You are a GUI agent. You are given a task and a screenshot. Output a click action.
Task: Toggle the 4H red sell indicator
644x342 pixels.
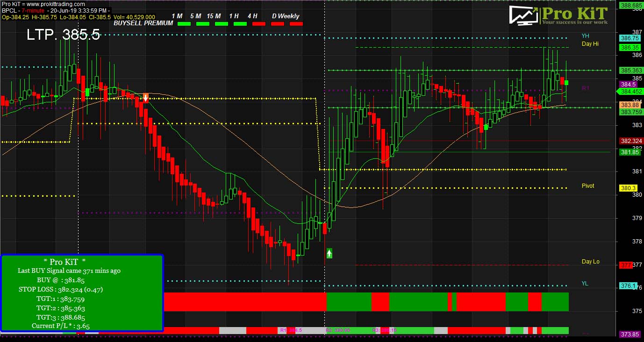pyautogui.click(x=259, y=23)
